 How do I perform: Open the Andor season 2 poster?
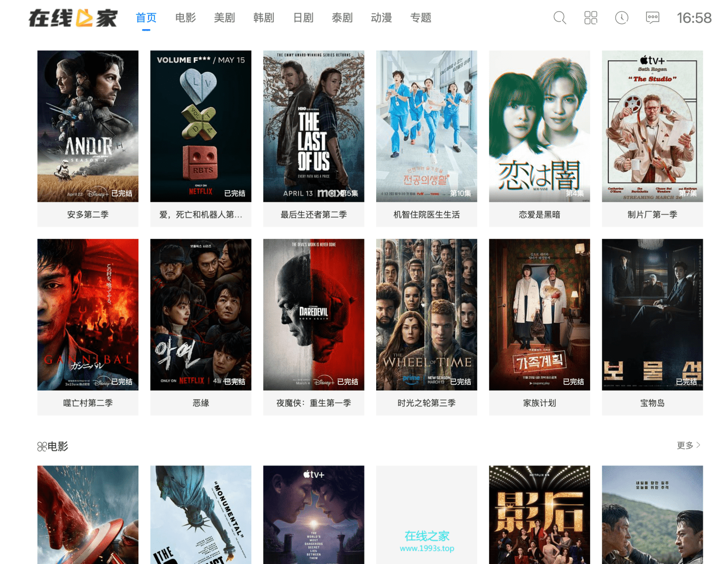pyautogui.click(x=88, y=126)
